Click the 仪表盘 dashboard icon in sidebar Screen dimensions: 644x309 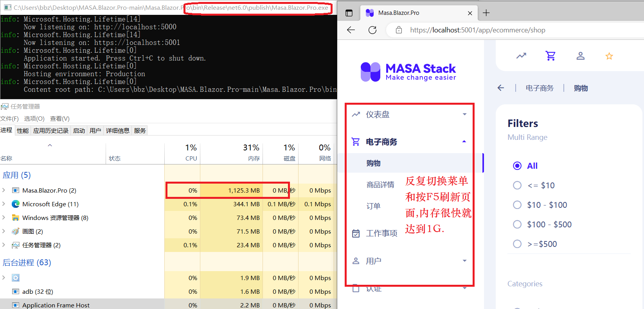click(x=356, y=114)
